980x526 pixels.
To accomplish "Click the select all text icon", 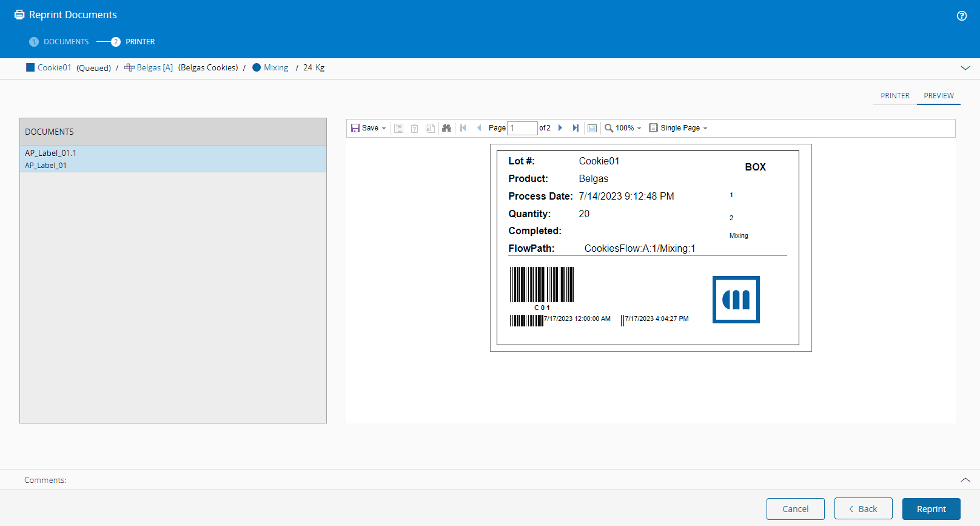I will coord(398,128).
